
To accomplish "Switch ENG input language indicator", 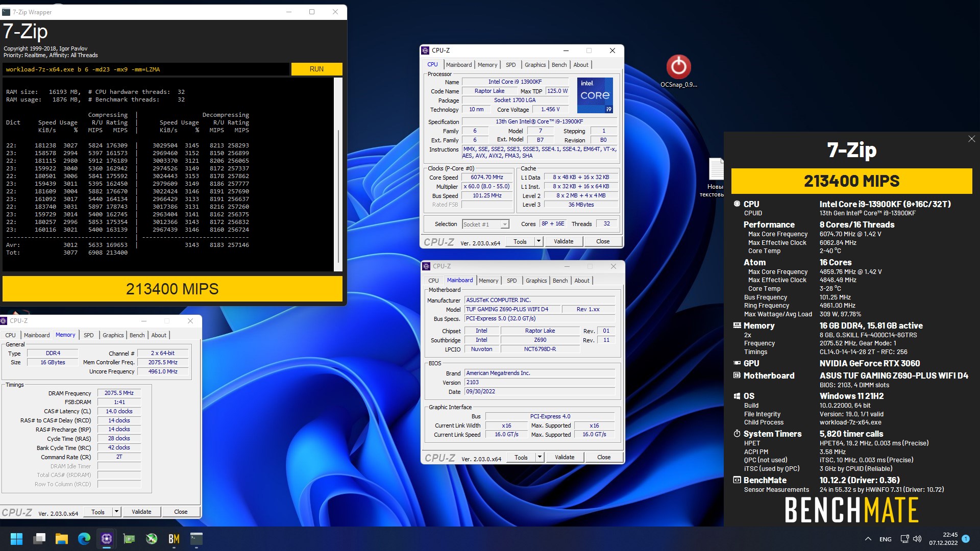I will coord(886,539).
